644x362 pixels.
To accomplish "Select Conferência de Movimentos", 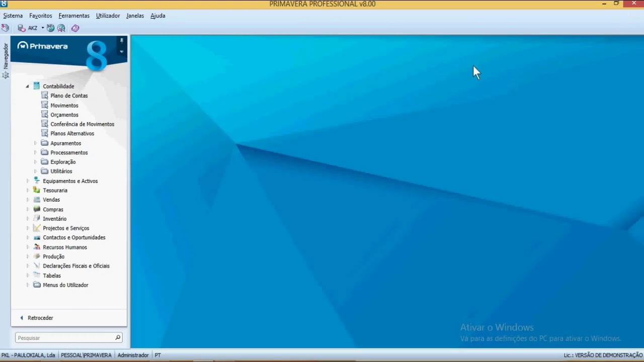I will (x=83, y=124).
